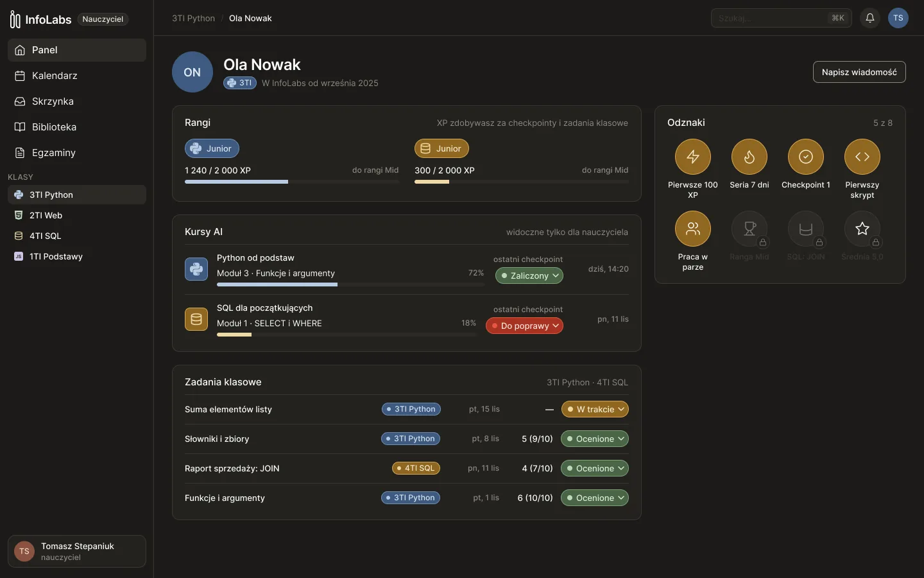Open Ocenione dropdown for Słowniki i zbiory
This screenshot has width=924, height=578.
point(595,439)
